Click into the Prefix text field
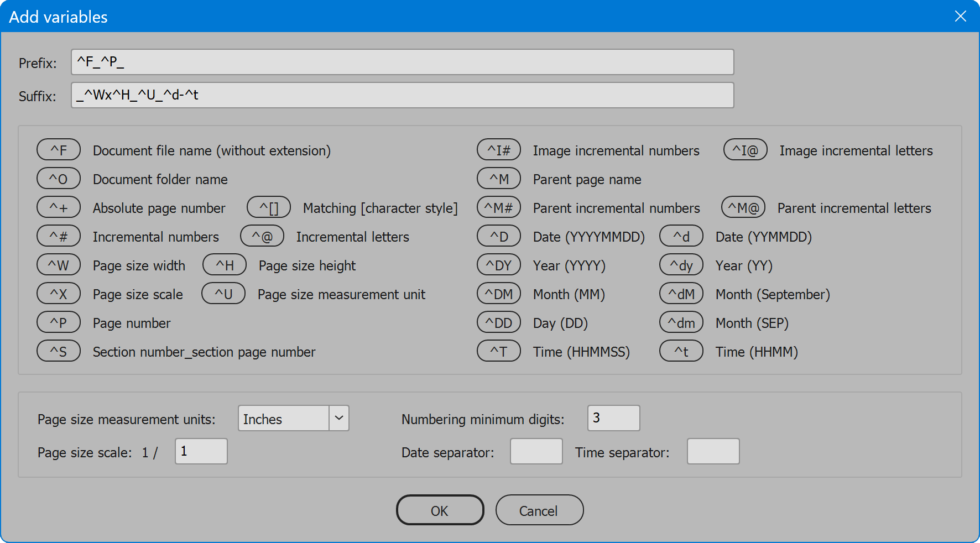The width and height of the screenshot is (980, 543). [403, 62]
